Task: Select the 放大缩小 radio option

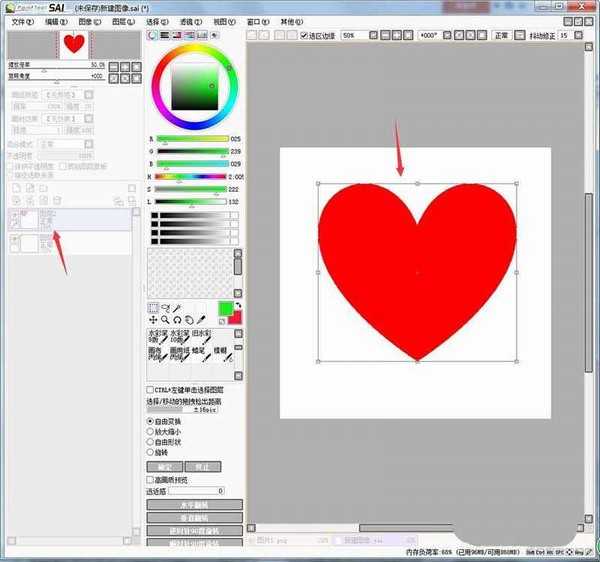Action: [151, 431]
